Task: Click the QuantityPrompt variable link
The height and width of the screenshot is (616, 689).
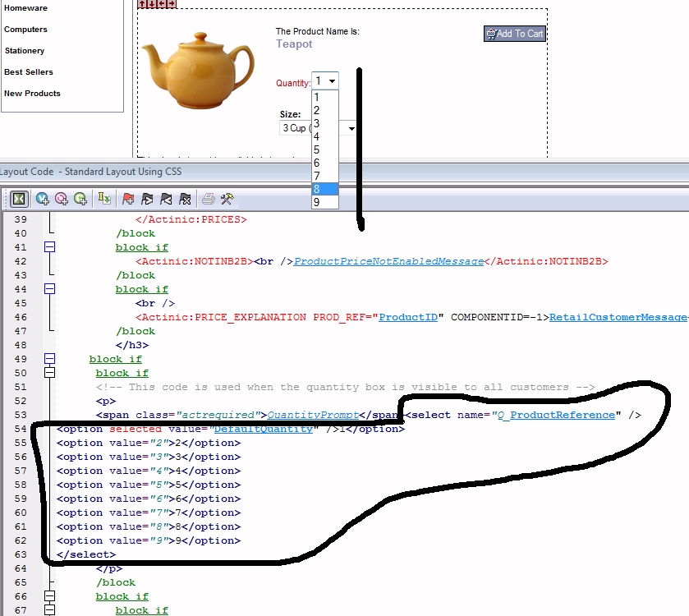Action: pyautogui.click(x=313, y=415)
